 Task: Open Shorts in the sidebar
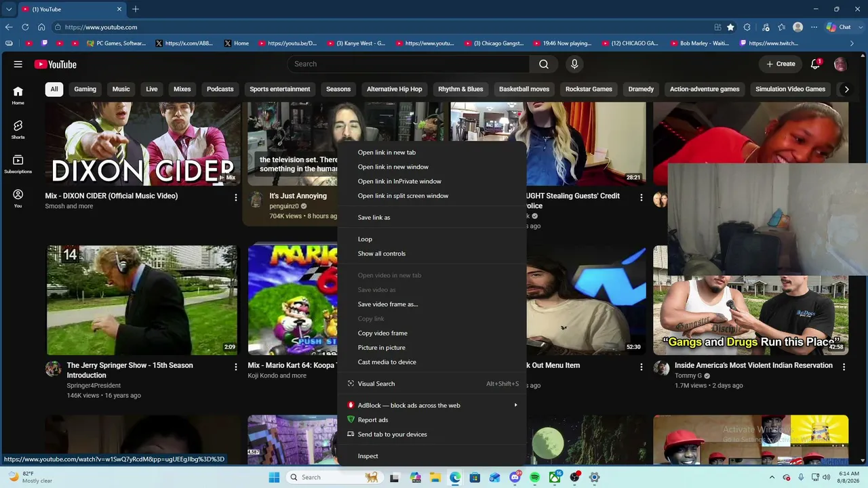[x=18, y=129]
